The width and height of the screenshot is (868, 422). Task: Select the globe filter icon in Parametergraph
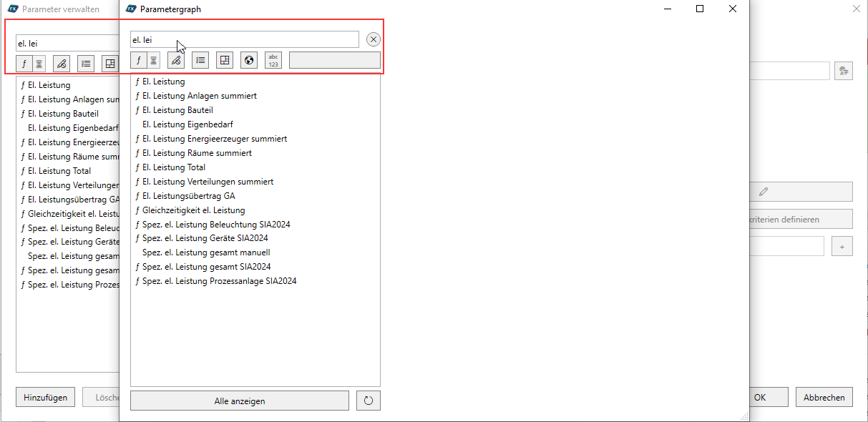pyautogui.click(x=248, y=60)
